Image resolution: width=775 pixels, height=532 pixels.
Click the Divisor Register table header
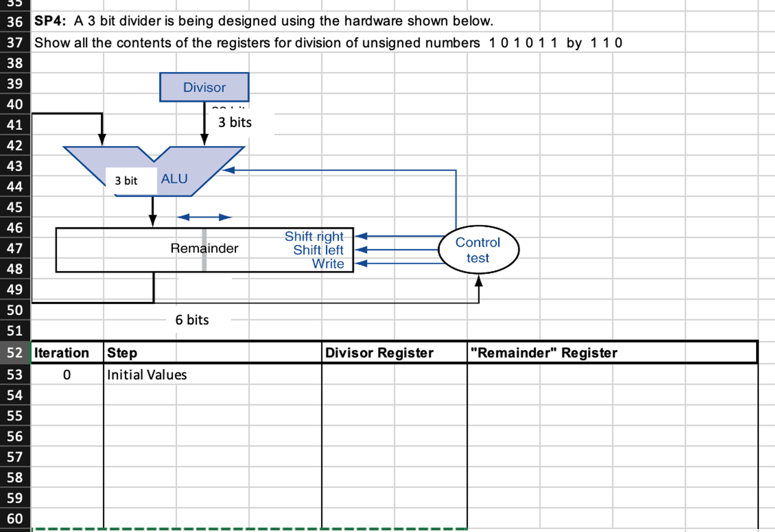(380, 352)
